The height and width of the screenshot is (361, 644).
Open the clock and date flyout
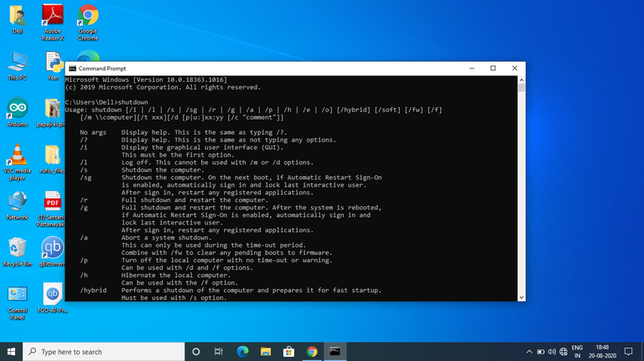point(603,352)
